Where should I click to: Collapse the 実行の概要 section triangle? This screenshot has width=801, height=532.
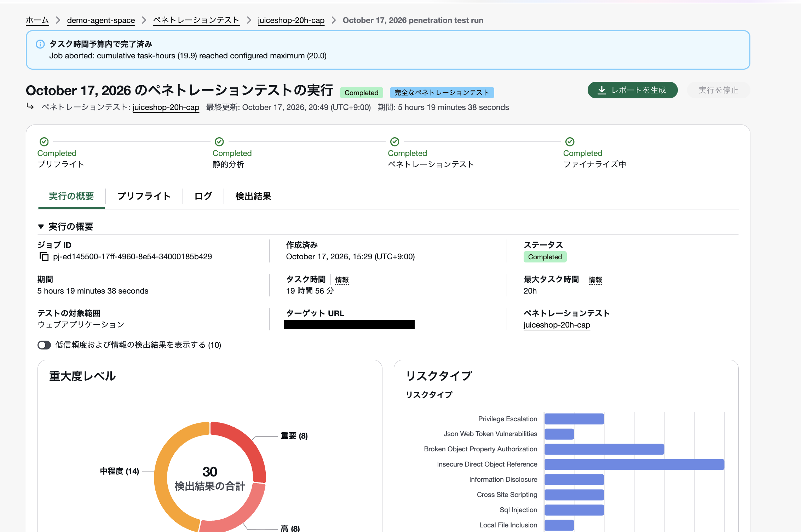41,227
